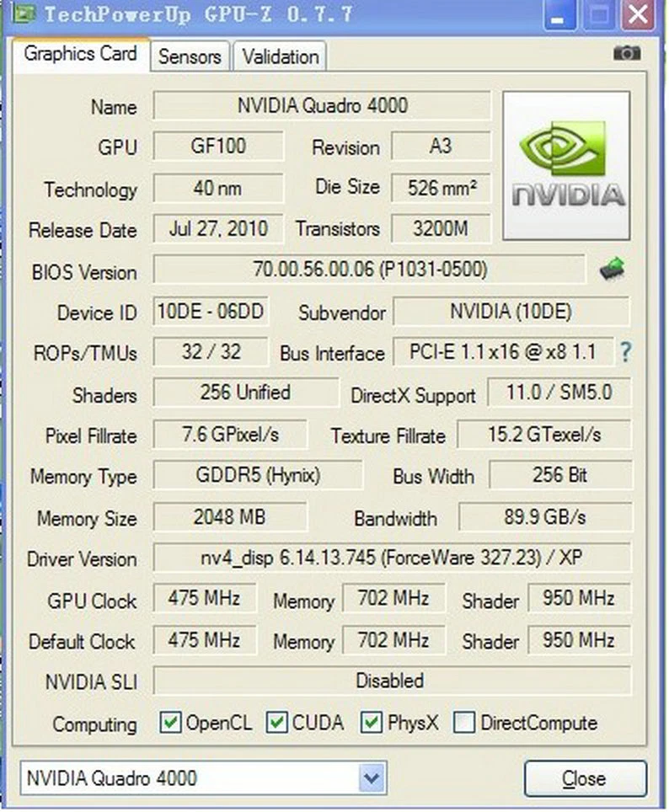The width and height of the screenshot is (669, 812).
Task: Click the Technology value 40 nm
Action: click(x=218, y=188)
